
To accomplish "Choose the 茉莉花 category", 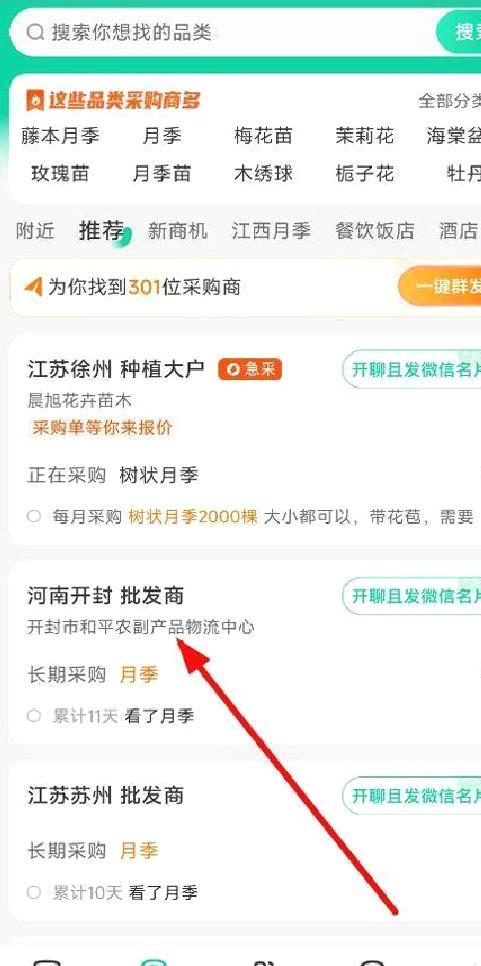I will coord(364,136).
